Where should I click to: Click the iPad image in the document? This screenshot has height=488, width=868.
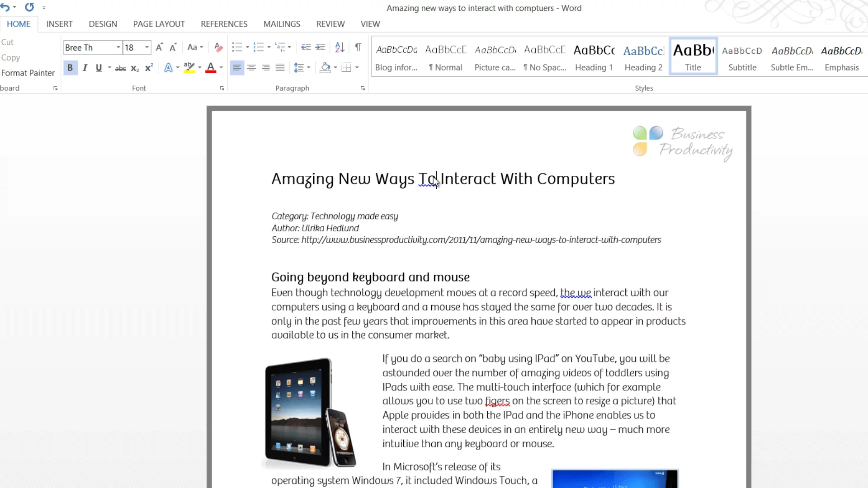310,412
